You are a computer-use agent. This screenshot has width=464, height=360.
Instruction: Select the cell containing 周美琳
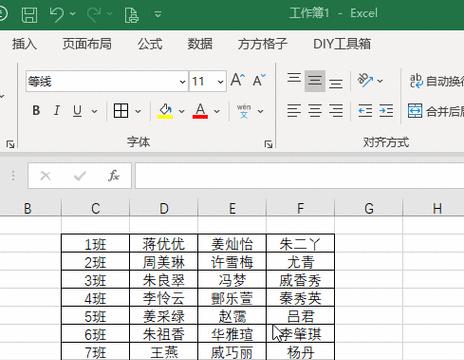point(164,262)
